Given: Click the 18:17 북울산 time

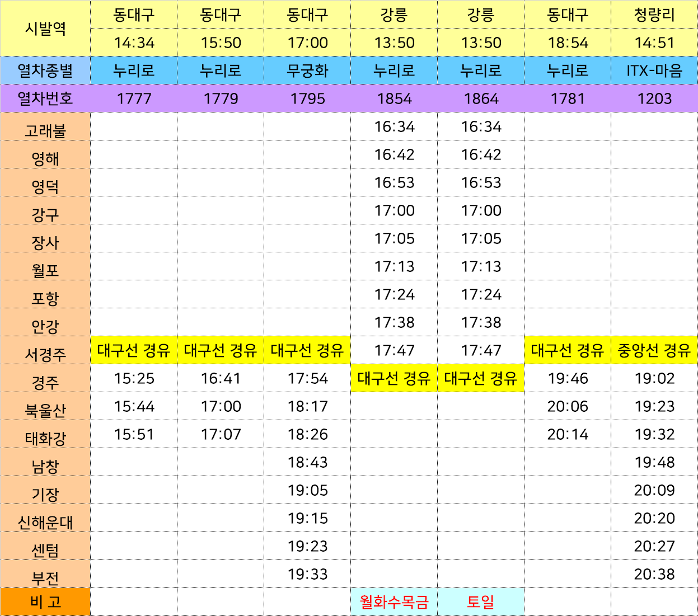Looking at the screenshot, I should pos(307,406).
